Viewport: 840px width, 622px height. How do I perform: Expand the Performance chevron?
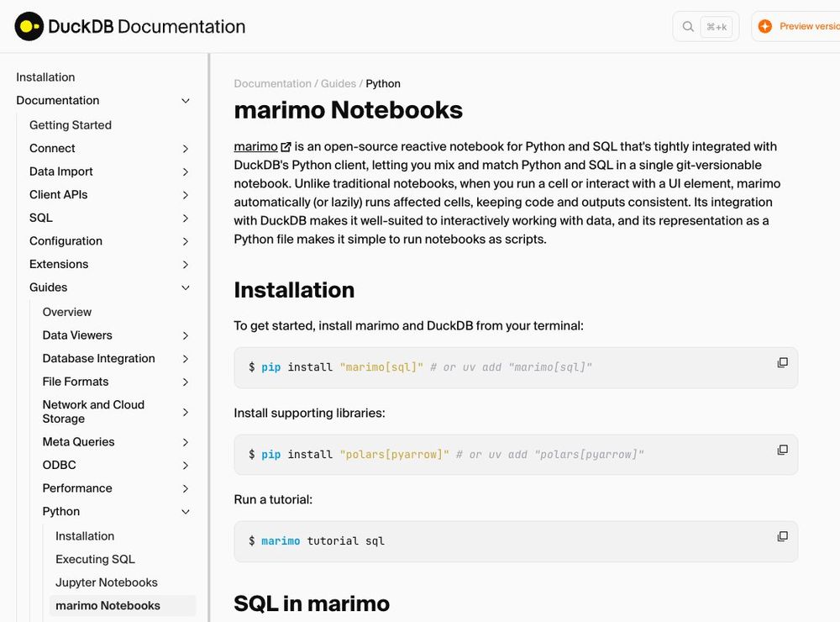[x=186, y=488]
